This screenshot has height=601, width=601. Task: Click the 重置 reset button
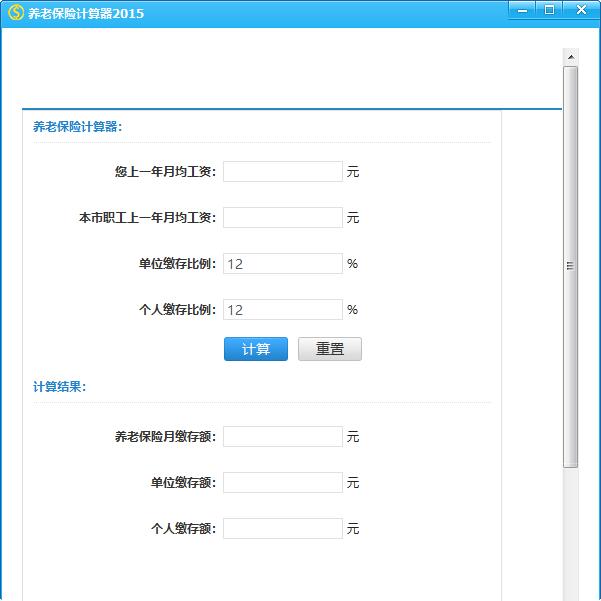(330, 349)
